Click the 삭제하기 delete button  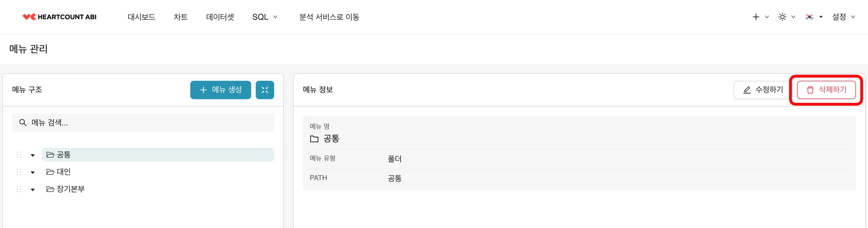(x=826, y=90)
